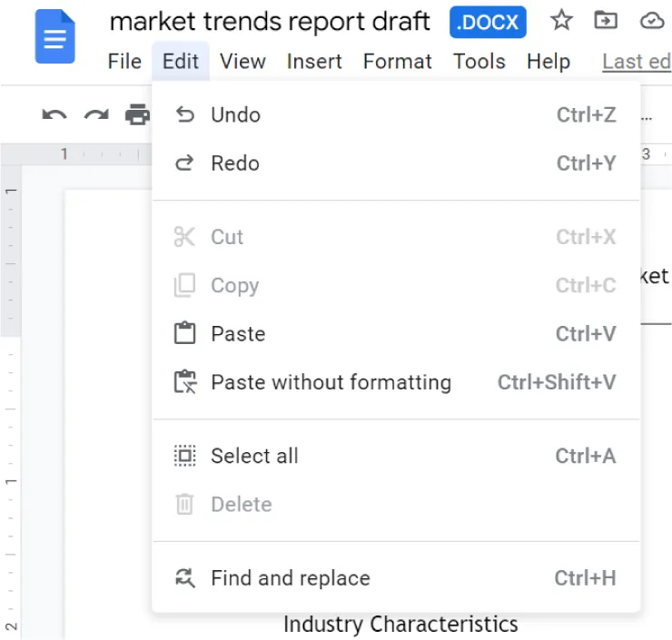The height and width of the screenshot is (640, 672).
Task: Click the .DOCX format badge
Action: coord(488,22)
